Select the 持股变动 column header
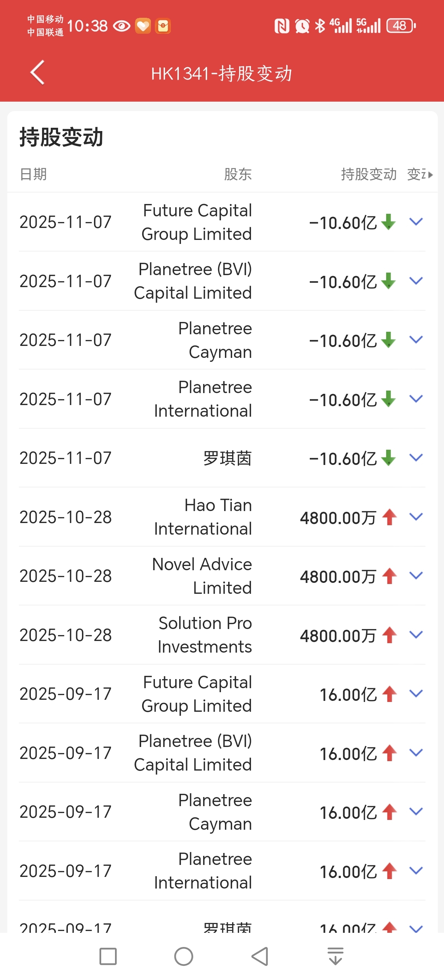The image size is (444, 980). tap(368, 174)
